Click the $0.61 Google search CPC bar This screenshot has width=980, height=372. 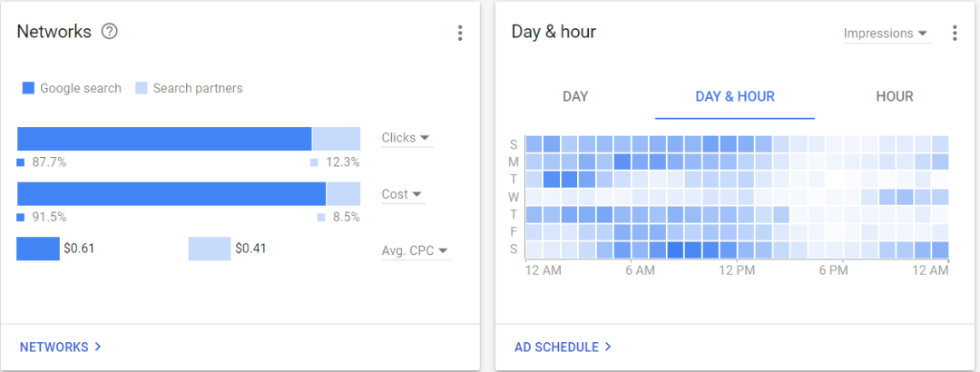coord(38,249)
